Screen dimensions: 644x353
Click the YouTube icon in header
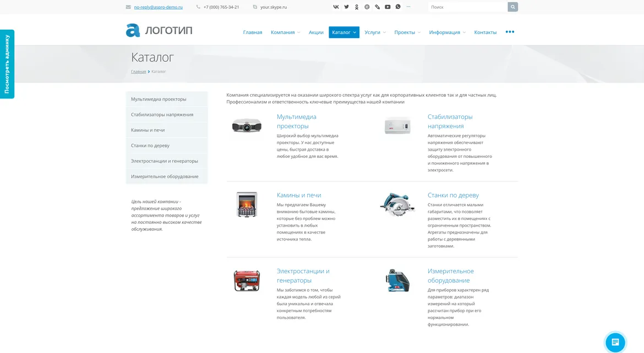coord(388,7)
